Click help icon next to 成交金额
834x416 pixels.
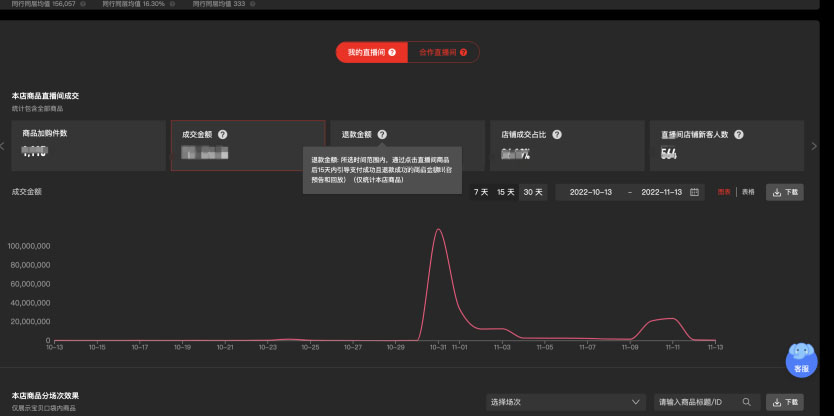(x=222, y=134)
